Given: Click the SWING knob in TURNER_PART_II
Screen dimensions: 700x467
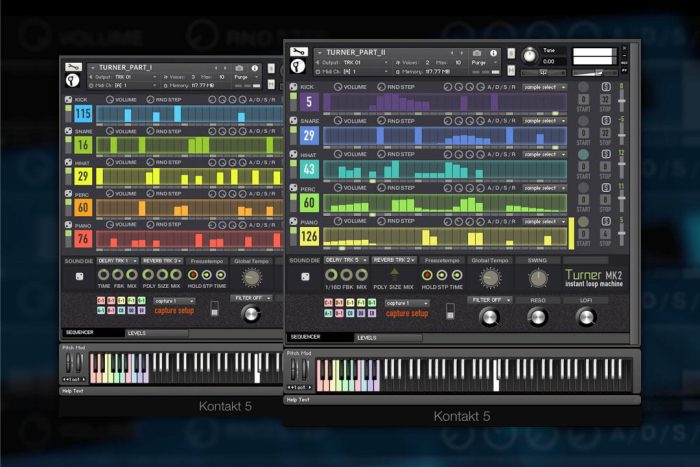Looking at the screenshot, I should [x=538, y=278].
